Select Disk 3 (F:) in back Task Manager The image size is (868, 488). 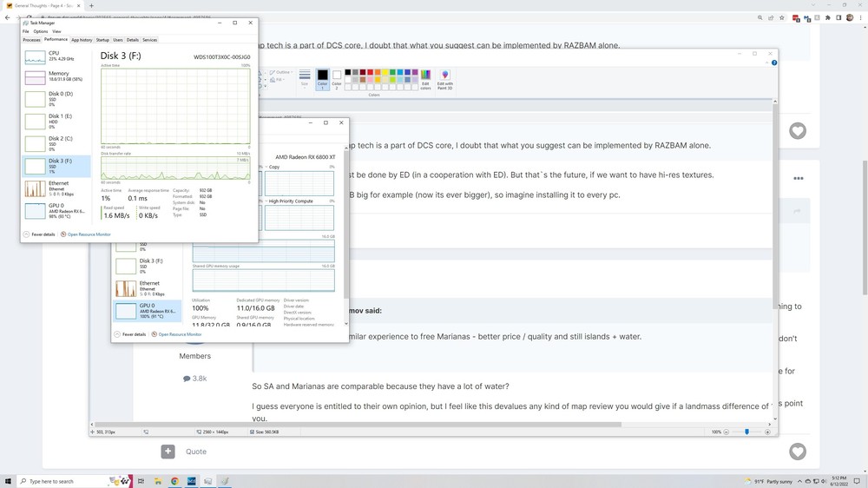tap(148, 266)
